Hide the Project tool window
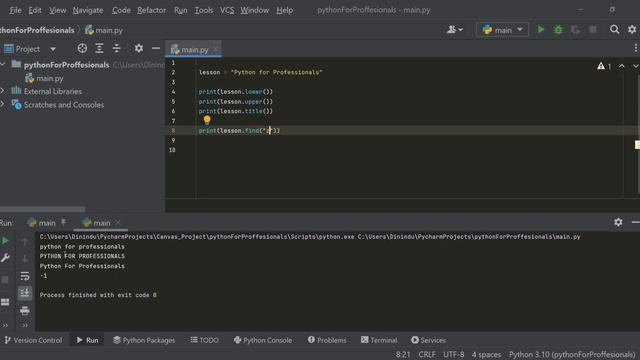This screenshot has height=360, width=640. point(156,49)
